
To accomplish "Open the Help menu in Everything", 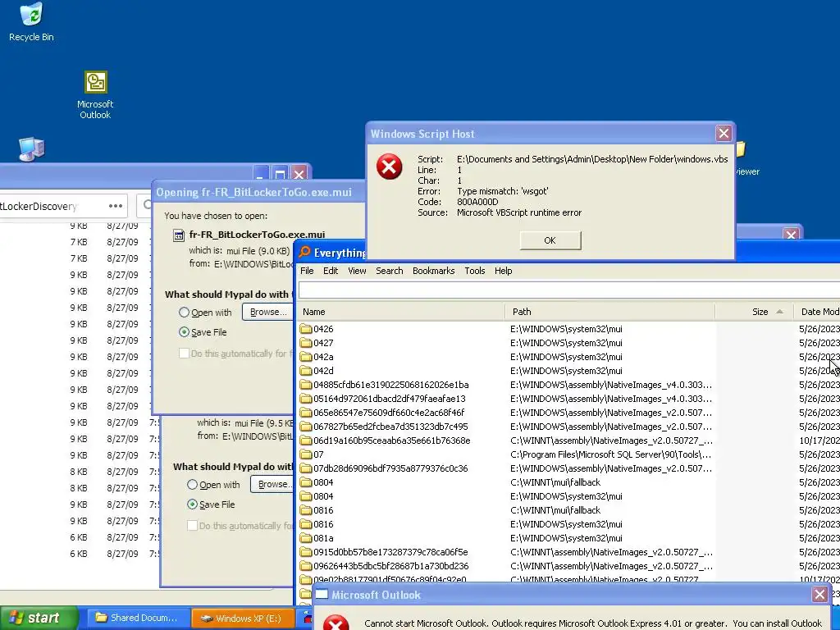I will (503, 271).
